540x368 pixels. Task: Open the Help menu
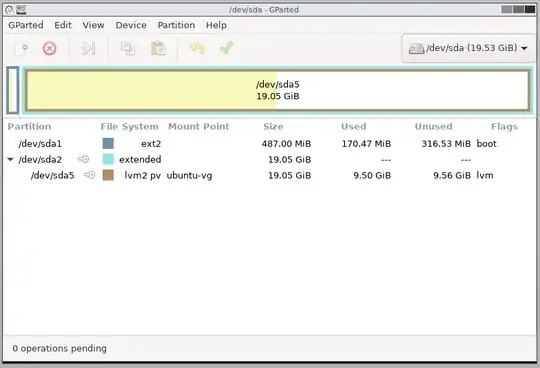[x=216, y=25]
